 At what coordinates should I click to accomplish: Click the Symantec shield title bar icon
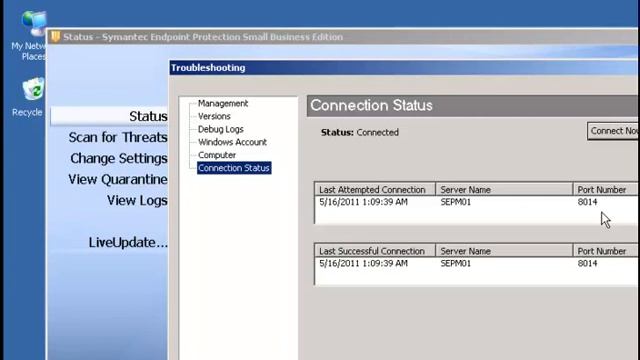56,37
